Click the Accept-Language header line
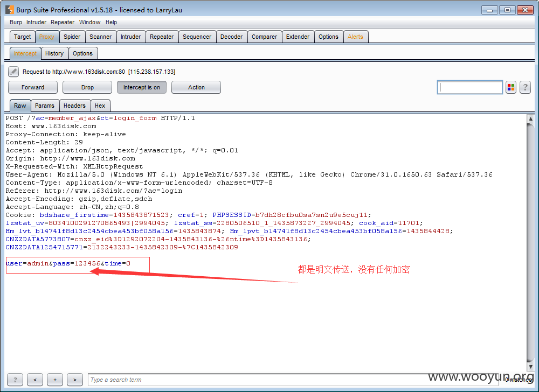 click(x=72, y=207)
